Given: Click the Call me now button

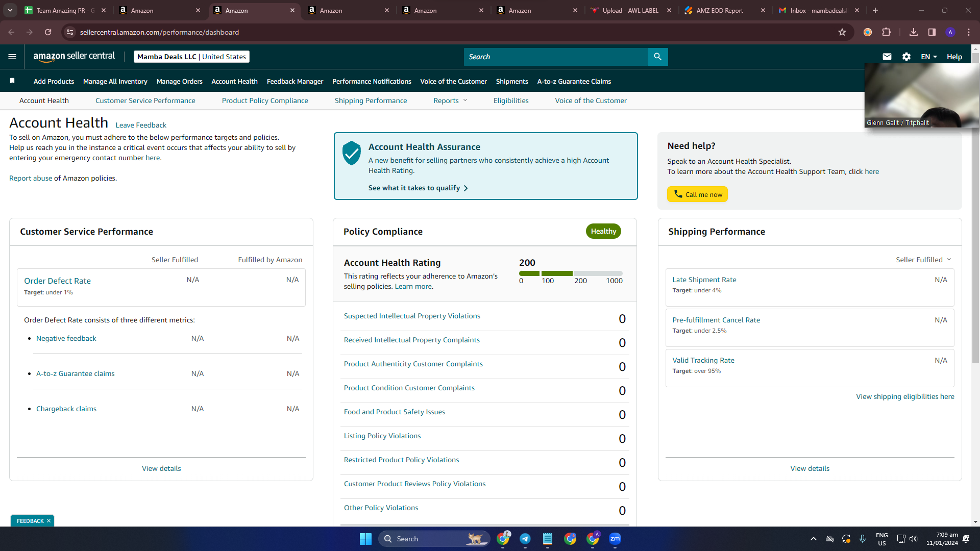Looking at the screenshot, I should [697, 194].
